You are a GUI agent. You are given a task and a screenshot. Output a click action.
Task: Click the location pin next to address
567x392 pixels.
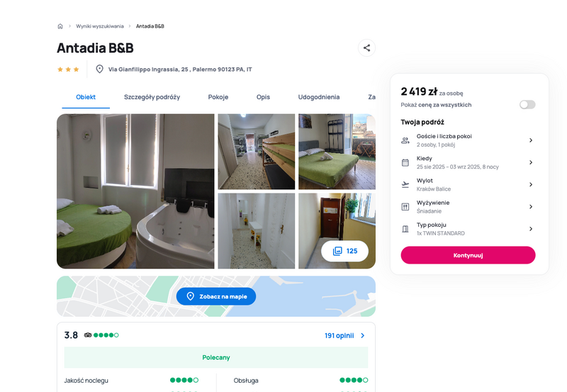click(x=99, y=69)
